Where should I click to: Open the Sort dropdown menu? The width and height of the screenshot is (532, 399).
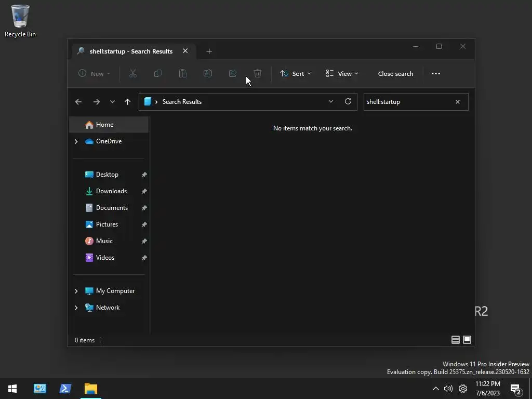(x=295, y=74)
